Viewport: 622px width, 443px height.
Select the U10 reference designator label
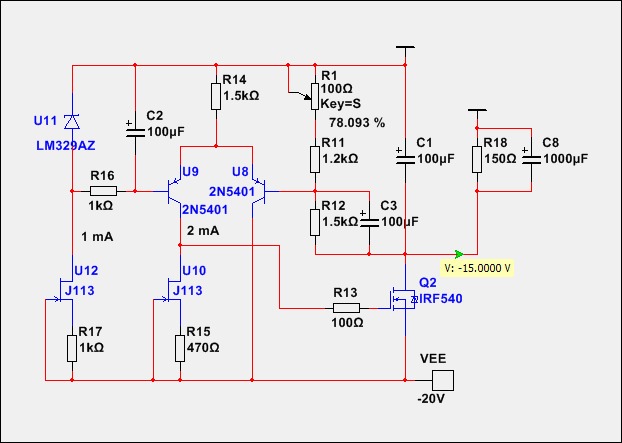tap(194, 271)
